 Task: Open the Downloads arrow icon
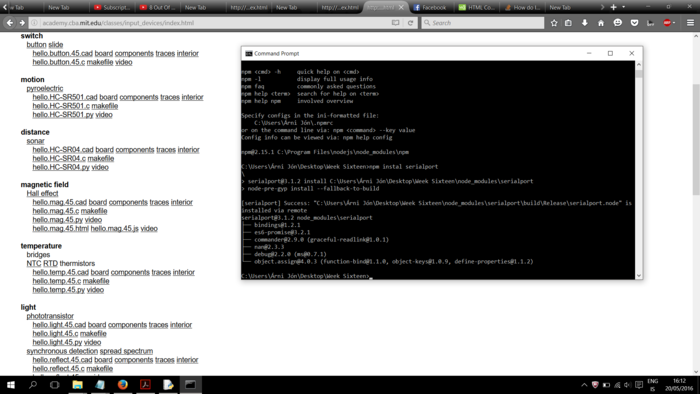coord(584,23)
